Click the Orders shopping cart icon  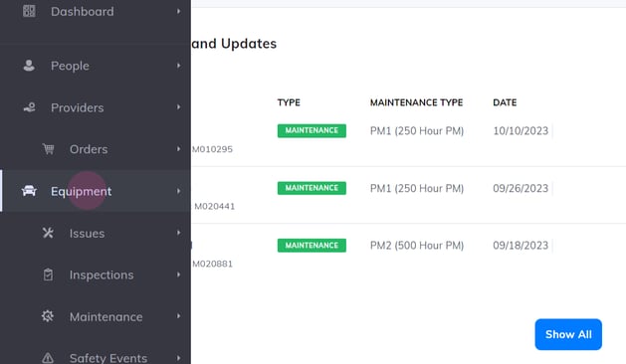[x=49, y=149]
